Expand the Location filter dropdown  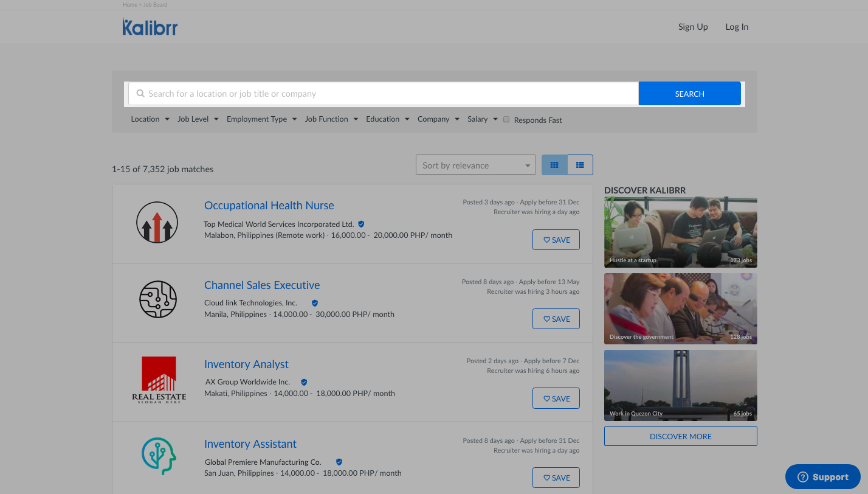150,119
